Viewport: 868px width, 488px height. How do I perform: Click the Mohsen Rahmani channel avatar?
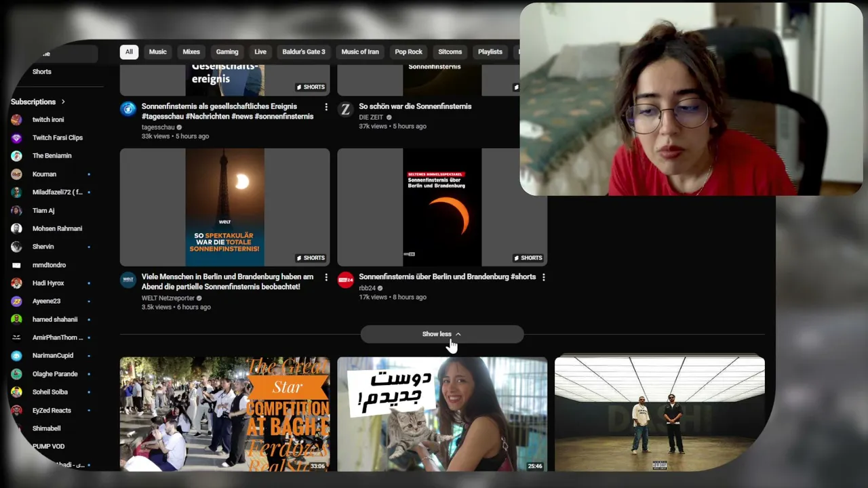pyautogui.click(x=16, y=228)
